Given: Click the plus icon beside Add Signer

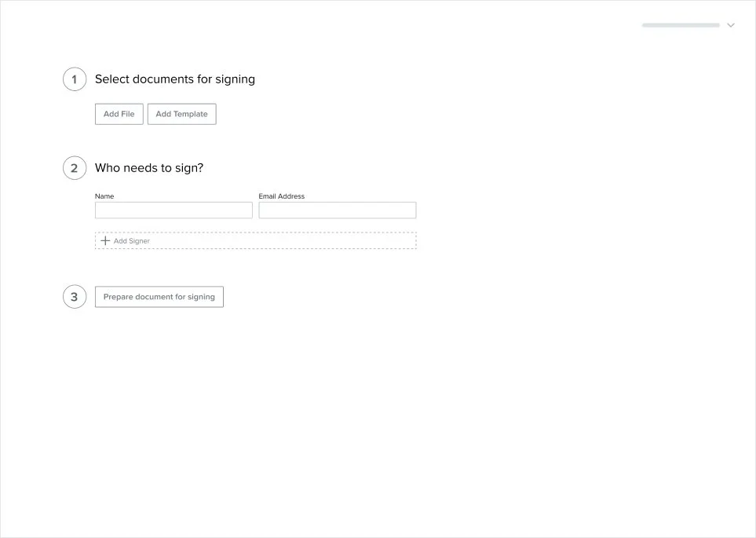Looking at the screenshot, I should point(105,240).
